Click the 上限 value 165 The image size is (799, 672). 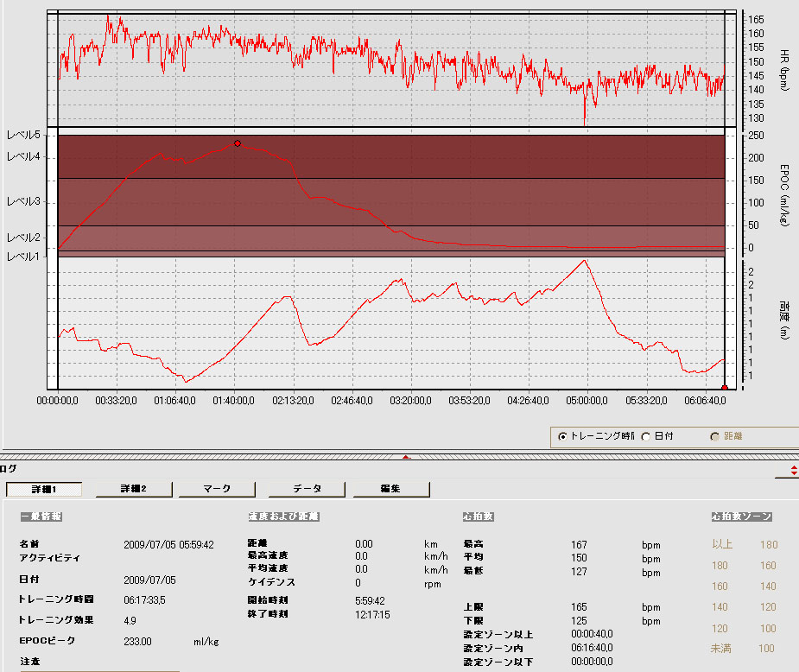click(x=579, y=607)
